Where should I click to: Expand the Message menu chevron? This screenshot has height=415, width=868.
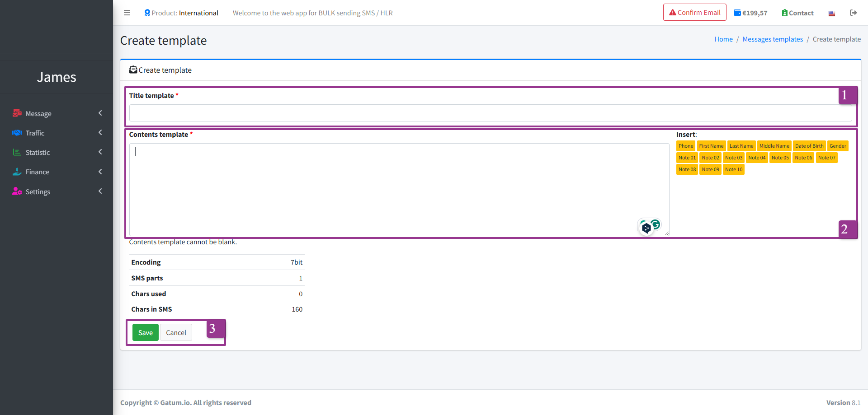tap(100, 113)
